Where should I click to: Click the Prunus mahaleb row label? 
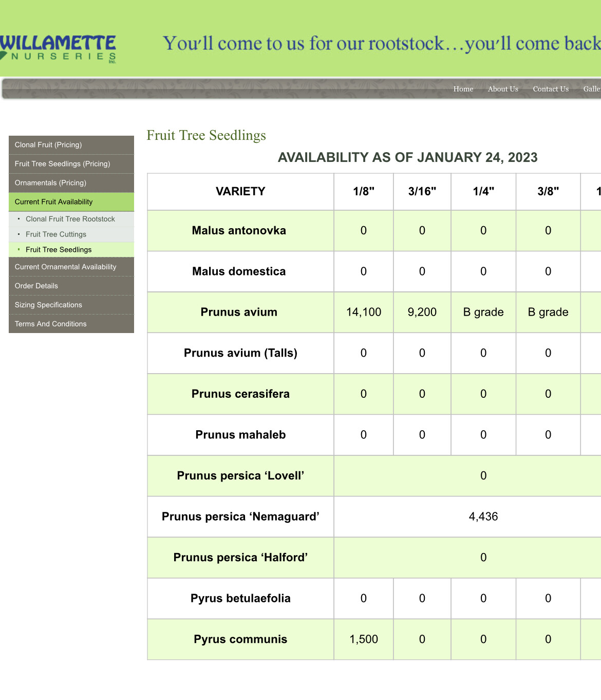(240, 435)
